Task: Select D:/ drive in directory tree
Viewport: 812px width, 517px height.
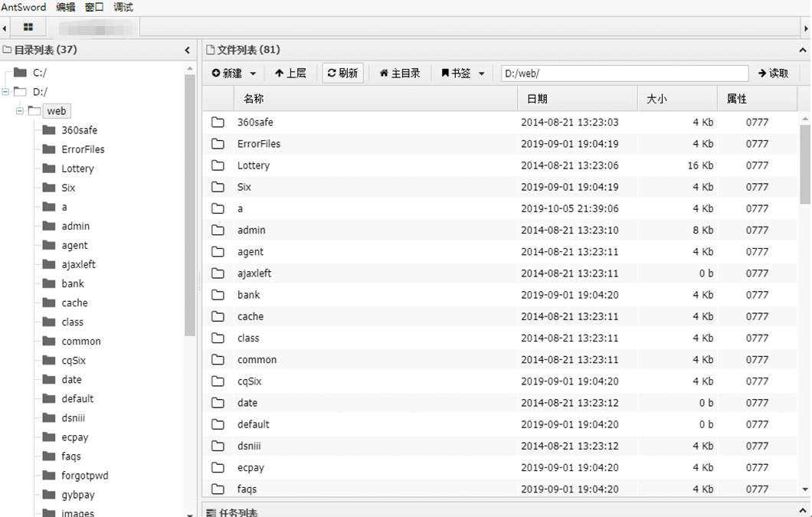Action: (40, 92)
